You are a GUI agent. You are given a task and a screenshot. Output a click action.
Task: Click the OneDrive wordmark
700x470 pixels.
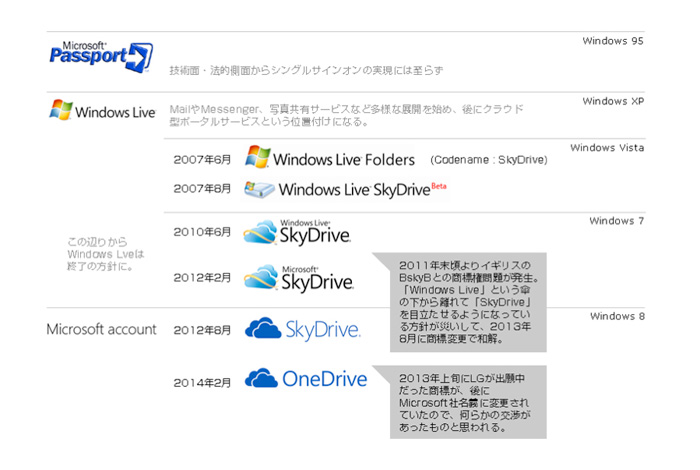click(x=325, y=379)
